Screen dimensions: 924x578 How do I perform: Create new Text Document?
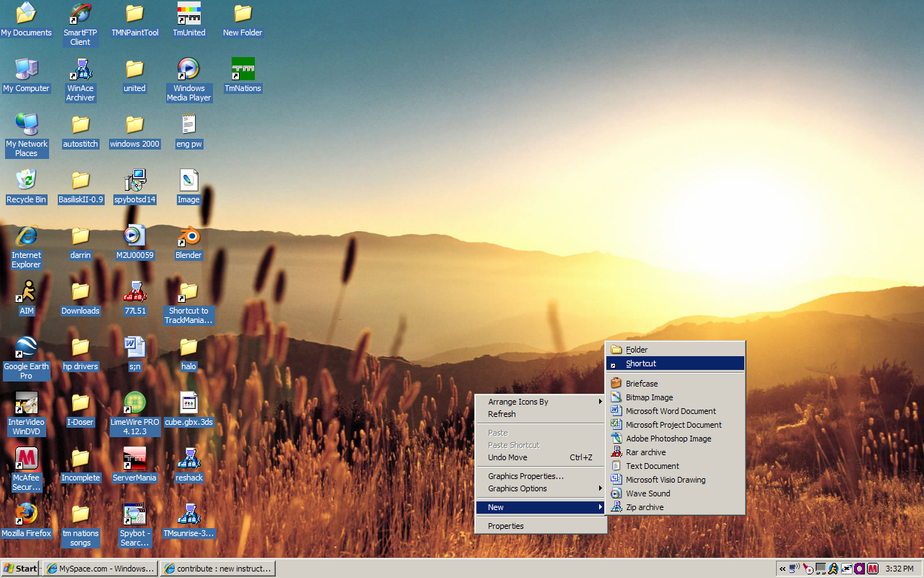pos(675,466)
